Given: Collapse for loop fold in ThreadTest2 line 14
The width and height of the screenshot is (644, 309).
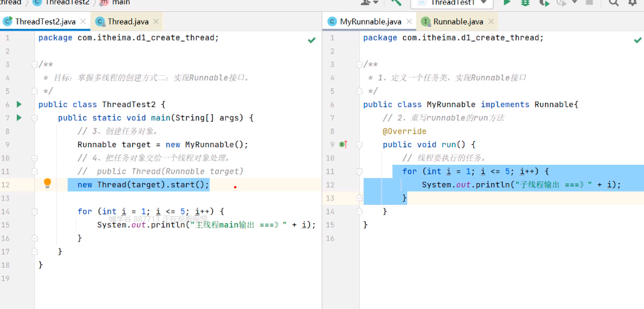Looking at the screenshot, I should [x=34, y=211].
